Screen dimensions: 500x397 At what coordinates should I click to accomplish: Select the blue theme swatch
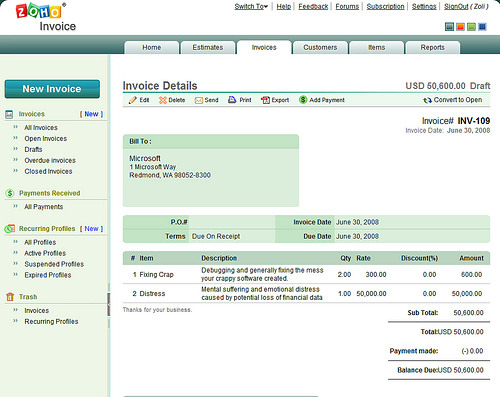tap(482, 27)
